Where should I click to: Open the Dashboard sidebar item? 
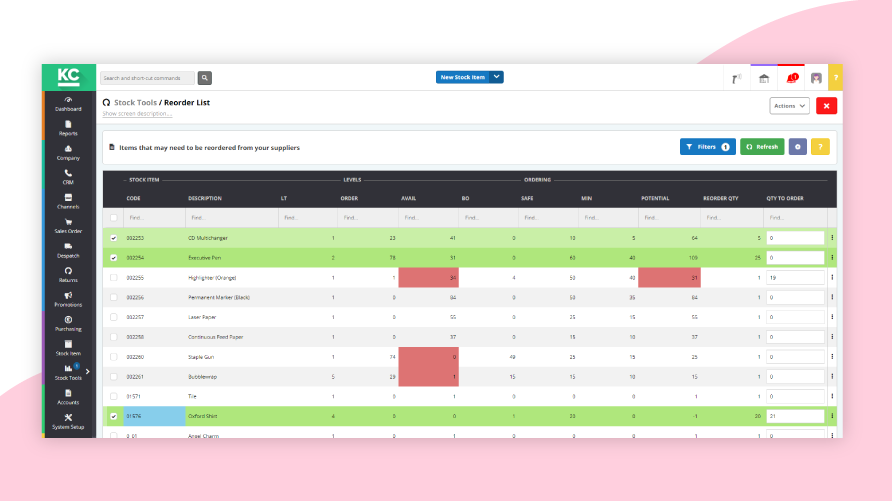pos(68,103)
